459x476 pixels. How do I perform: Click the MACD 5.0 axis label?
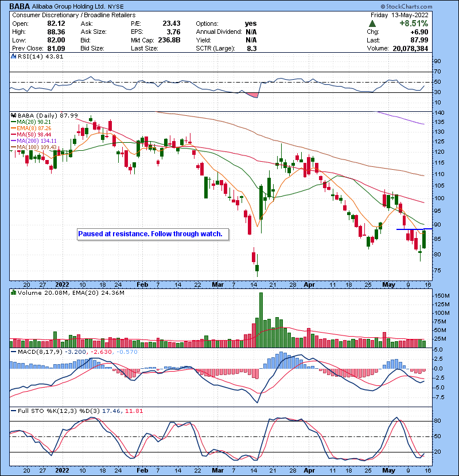pos(438,350)
